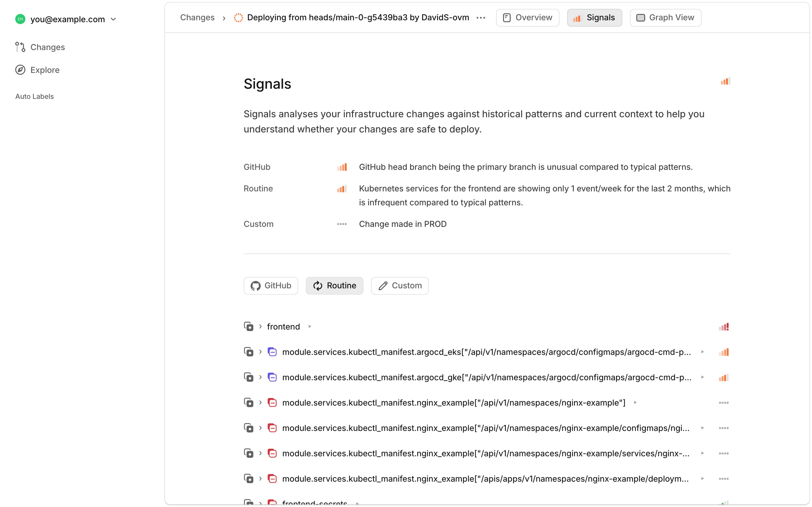Click the GitHub logo on the GitHub filter
Image resolution: width=812 pixels, height=507 pixels.
coord(255,286)
